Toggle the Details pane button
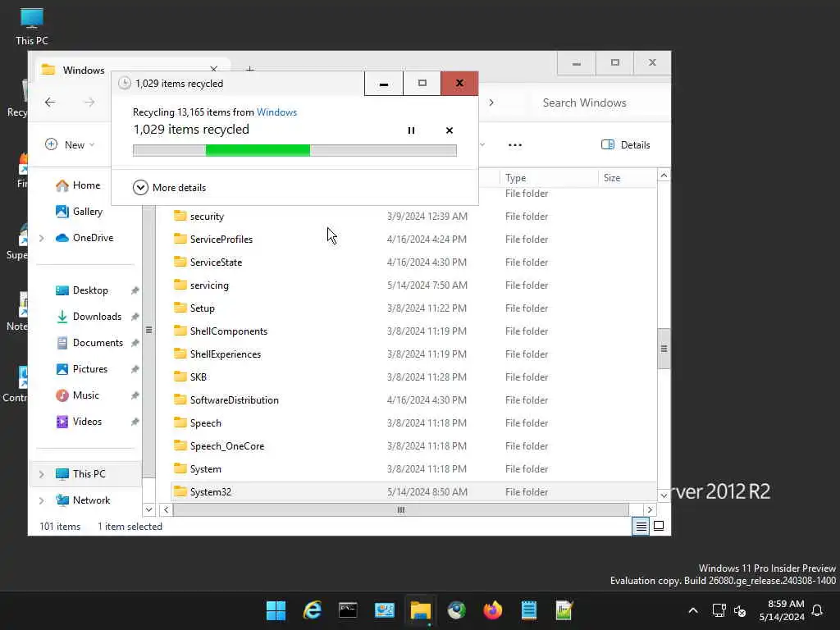 click(x=625, y=144)
